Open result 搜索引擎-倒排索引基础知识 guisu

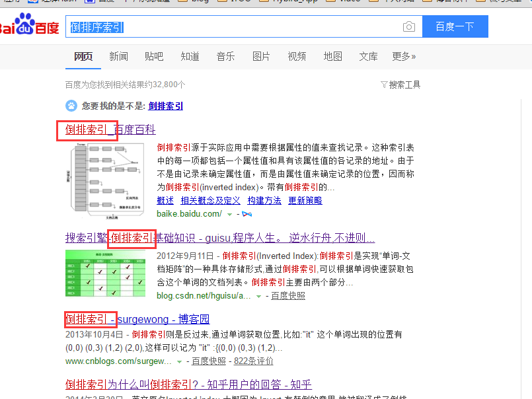pos(220,238)
